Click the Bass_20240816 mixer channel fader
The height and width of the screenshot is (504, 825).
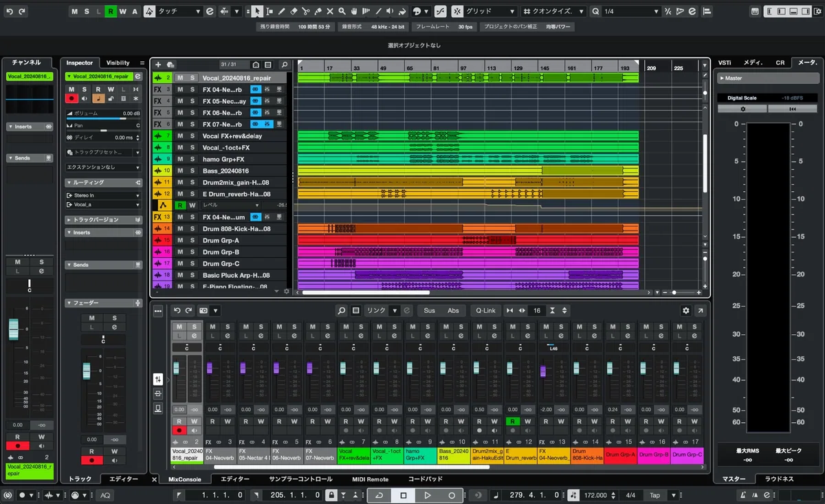click(x=442, y=368)
